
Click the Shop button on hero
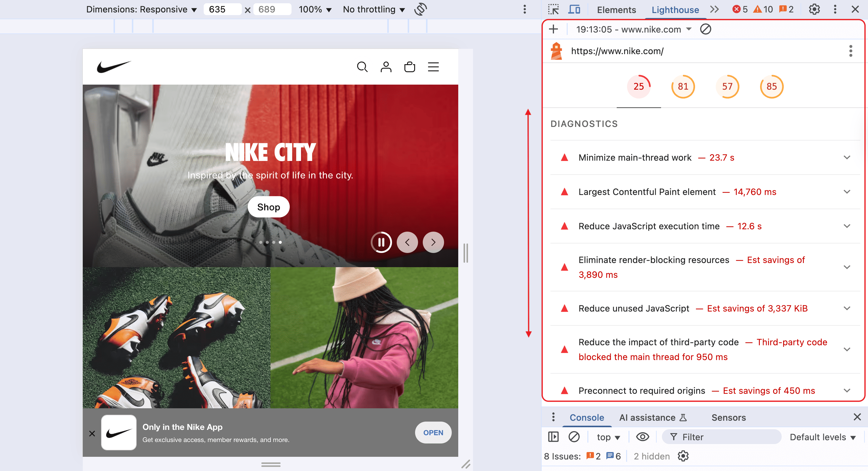click(x=268, y=207)
